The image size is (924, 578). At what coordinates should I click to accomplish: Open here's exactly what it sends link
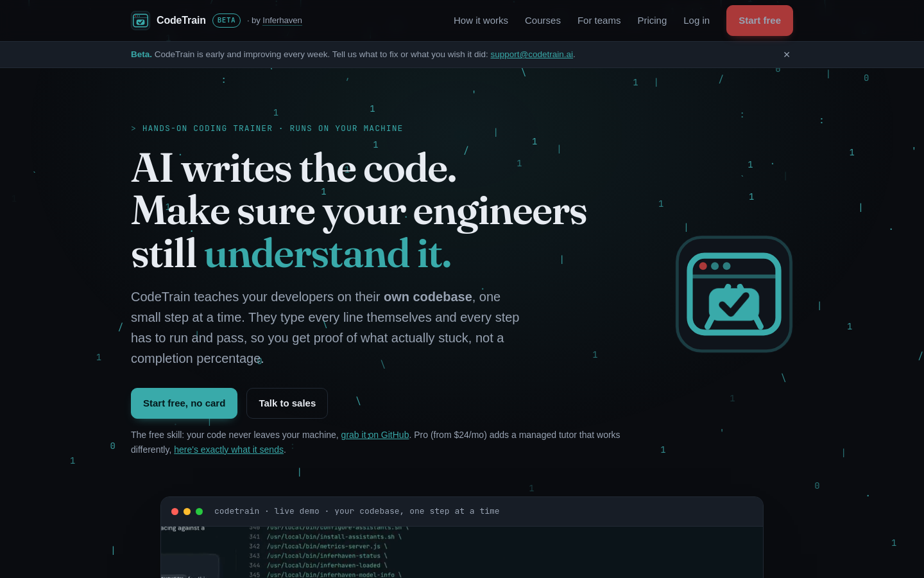click(x=228, y=450)
